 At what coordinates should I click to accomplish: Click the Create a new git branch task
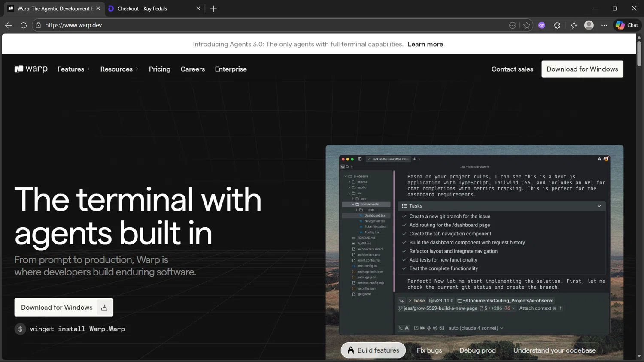(450, 217)
